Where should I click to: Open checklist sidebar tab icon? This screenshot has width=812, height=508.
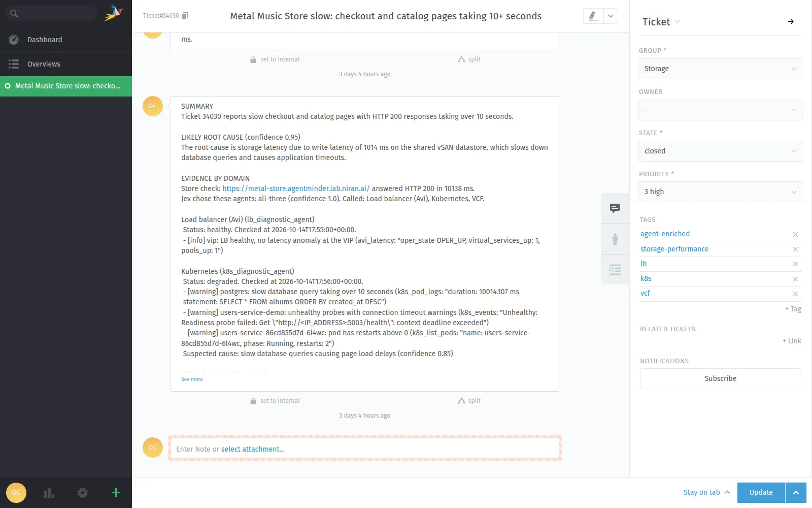(x=615, y=269)
